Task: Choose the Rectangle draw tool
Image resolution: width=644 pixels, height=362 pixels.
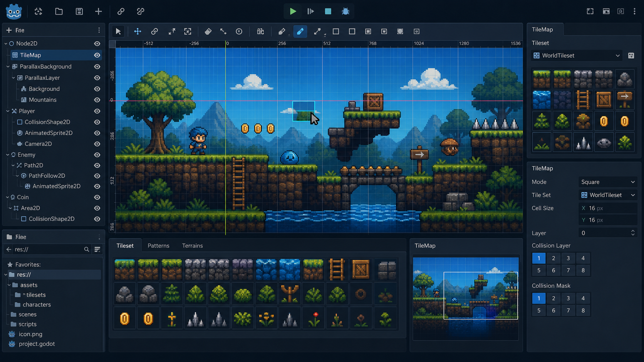Action: click(x=336, y=32)
